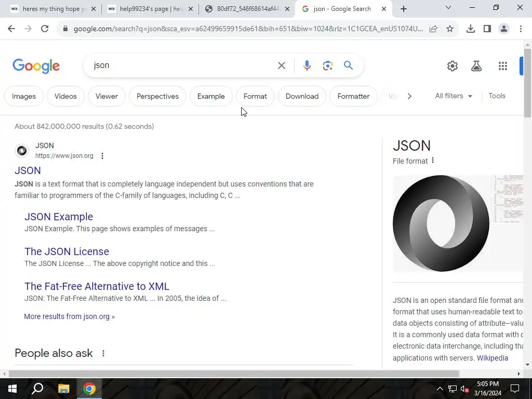Open Chrome profile avatar icon

504,29
